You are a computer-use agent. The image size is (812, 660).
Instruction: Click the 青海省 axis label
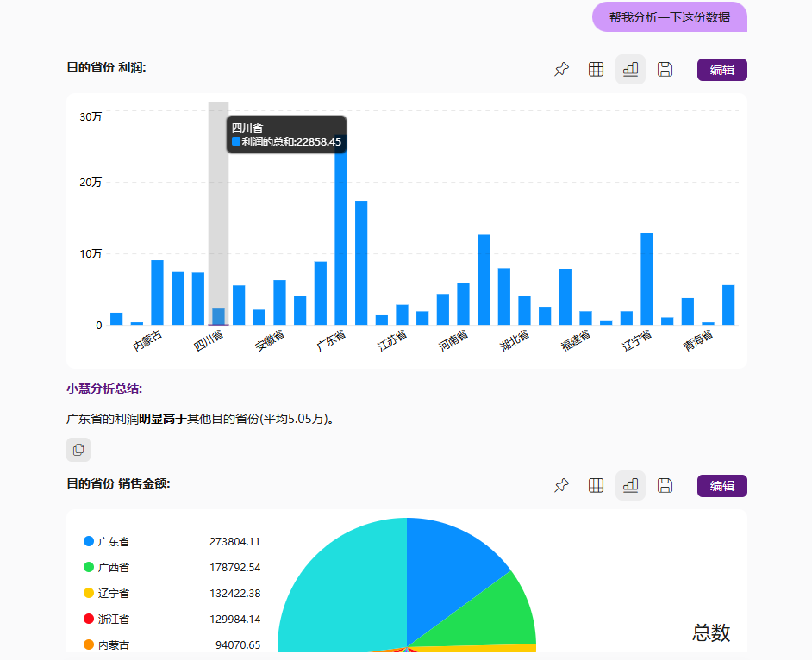[698, 341]
